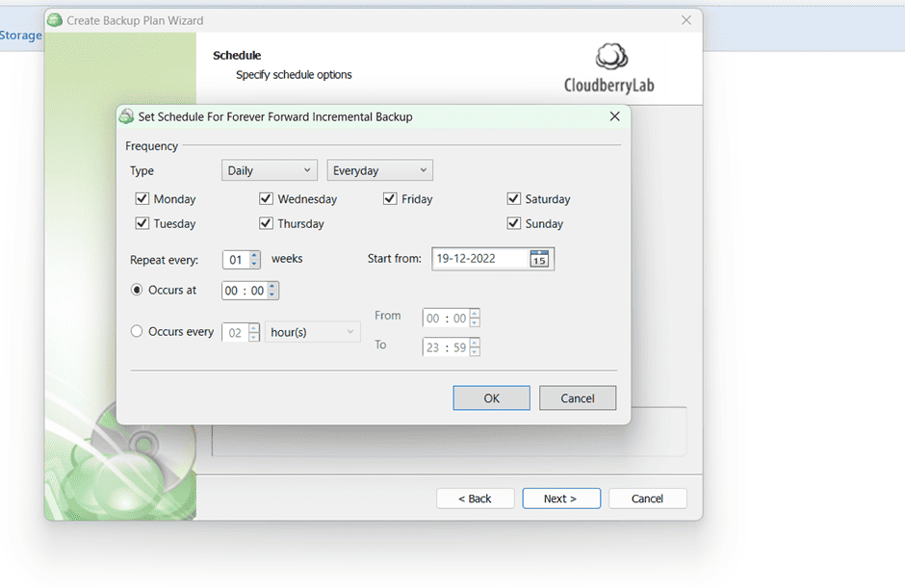Uncheck the Friday checkbox
This screenshot has height=588, width=905.
(x=390, y=198)
